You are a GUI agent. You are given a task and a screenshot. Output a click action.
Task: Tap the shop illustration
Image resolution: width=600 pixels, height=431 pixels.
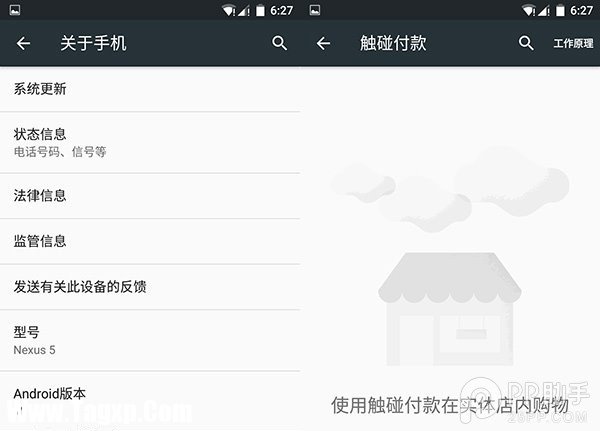(x=450, y=309)
